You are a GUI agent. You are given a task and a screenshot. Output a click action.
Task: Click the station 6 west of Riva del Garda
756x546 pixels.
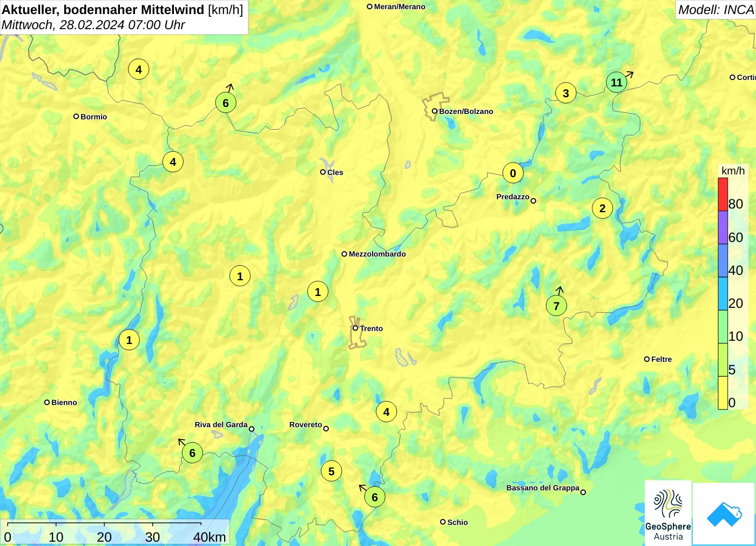pyautogui.click(x=192, y=453)
